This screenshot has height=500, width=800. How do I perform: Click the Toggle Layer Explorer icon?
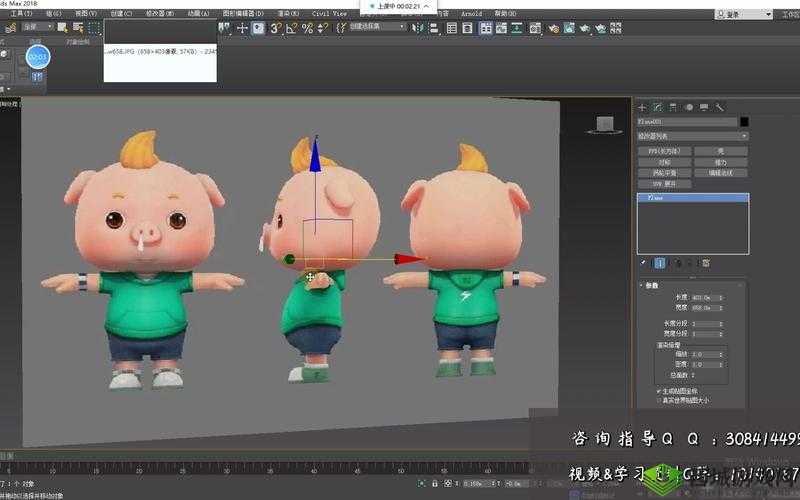pyautogui.click(x=467, y=28)
